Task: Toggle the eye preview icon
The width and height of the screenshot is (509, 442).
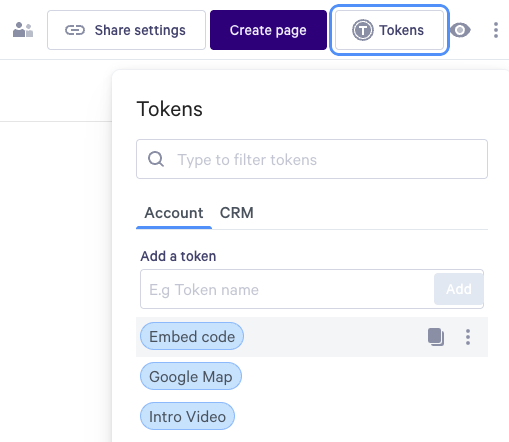Action: point(460,30)
